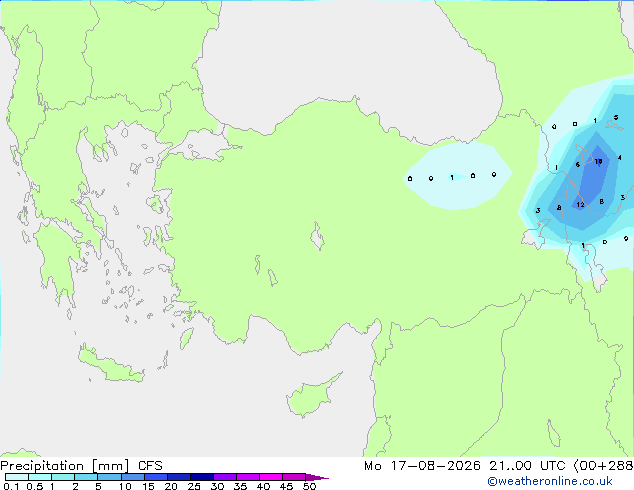634x490 pixels.
Task: Click the '[mm]' unit label
Action: [110, 466]
